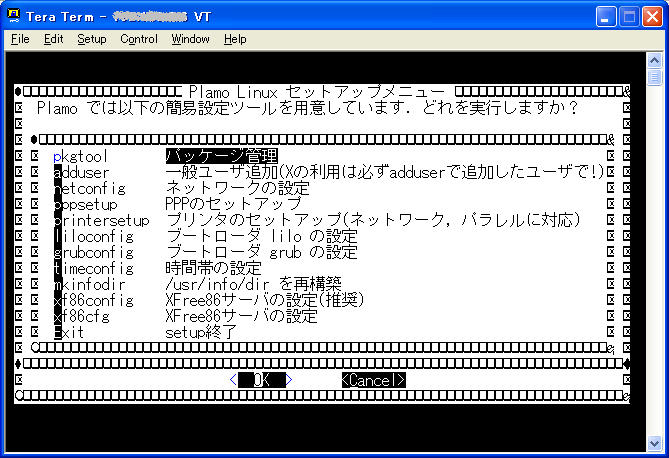669x458 pixels.
Task: Click the highlighted パッケージ管理 description
Action: [222, 156]
